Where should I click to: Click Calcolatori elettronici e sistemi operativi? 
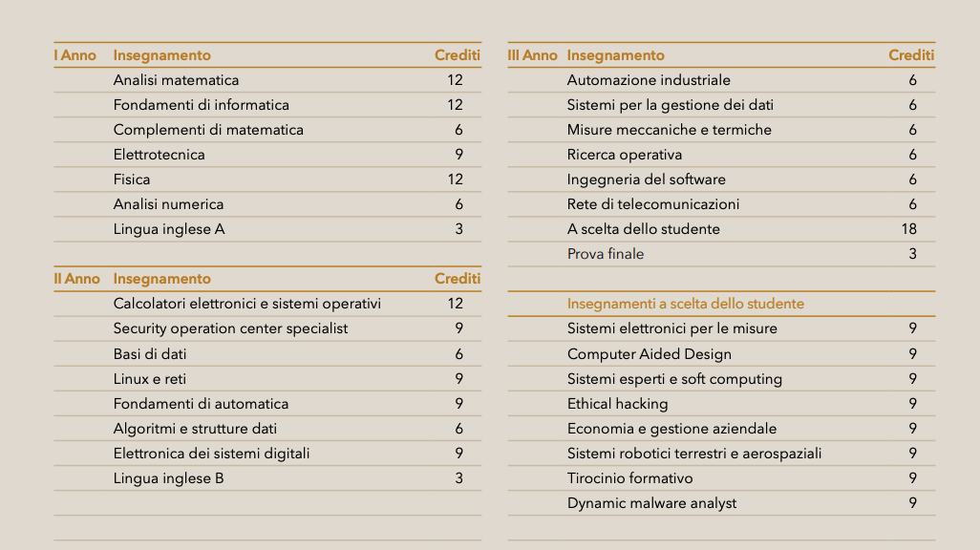[x=246, y=304]
